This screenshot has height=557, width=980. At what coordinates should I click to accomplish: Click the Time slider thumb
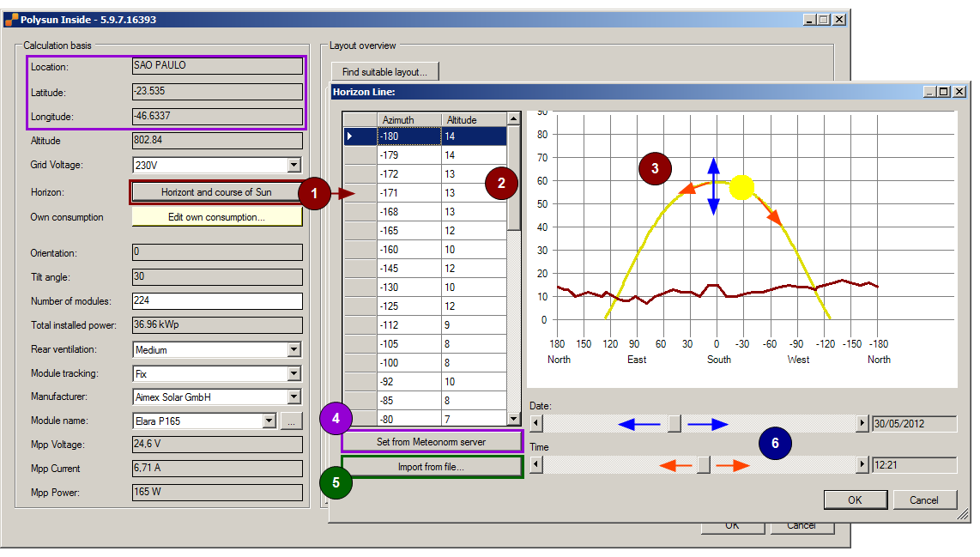tap(704, 464)
